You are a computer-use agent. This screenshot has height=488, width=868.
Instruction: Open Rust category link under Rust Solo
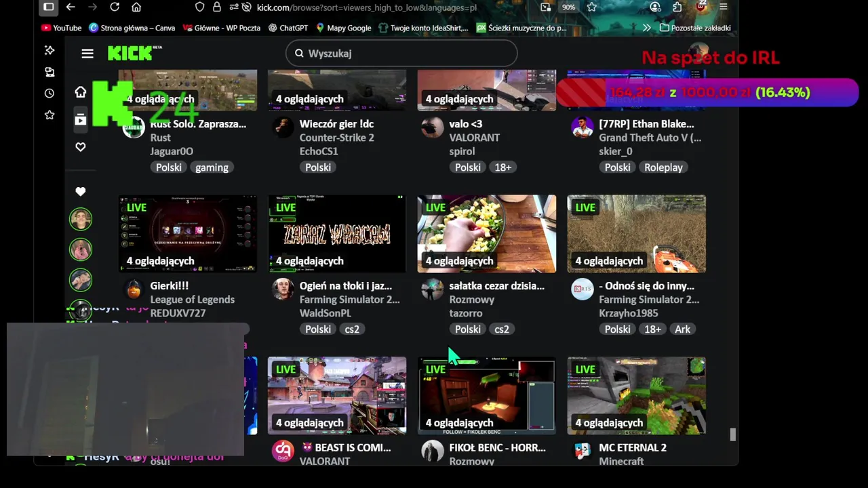pyautogui.click(x=161, y=138)
